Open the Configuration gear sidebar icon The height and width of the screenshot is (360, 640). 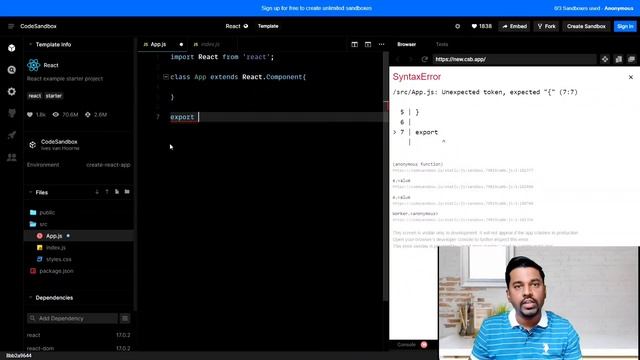pos(11,91)
